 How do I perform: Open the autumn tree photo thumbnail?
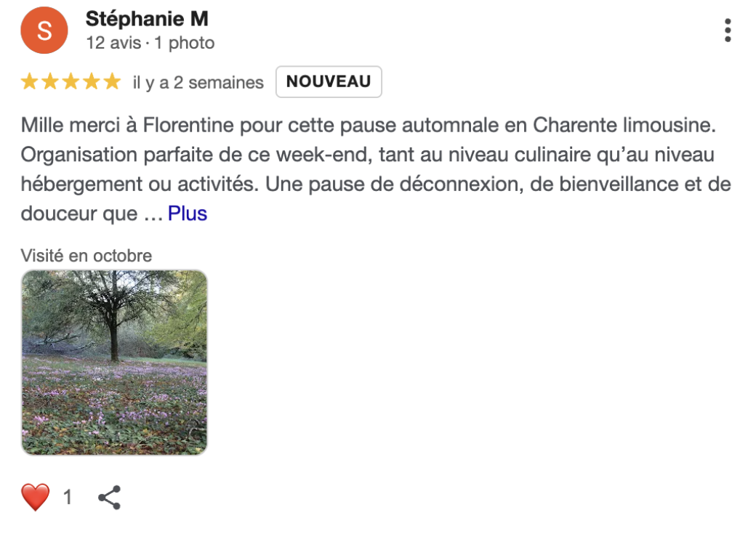114,362
